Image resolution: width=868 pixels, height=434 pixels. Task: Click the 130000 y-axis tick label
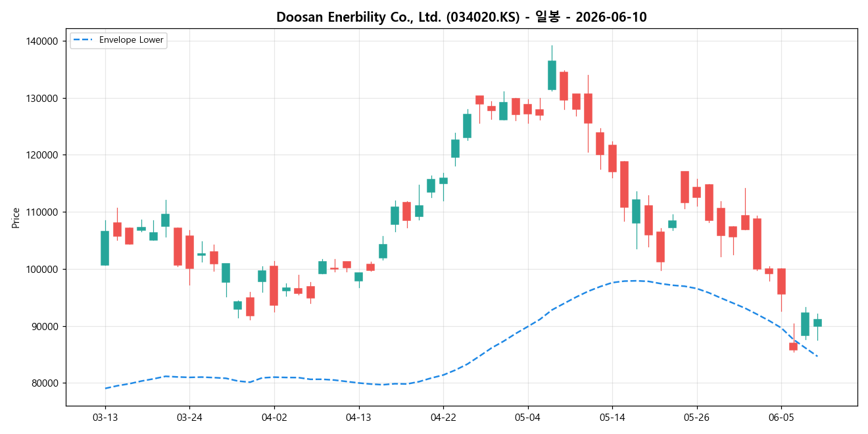coord(43,99)
